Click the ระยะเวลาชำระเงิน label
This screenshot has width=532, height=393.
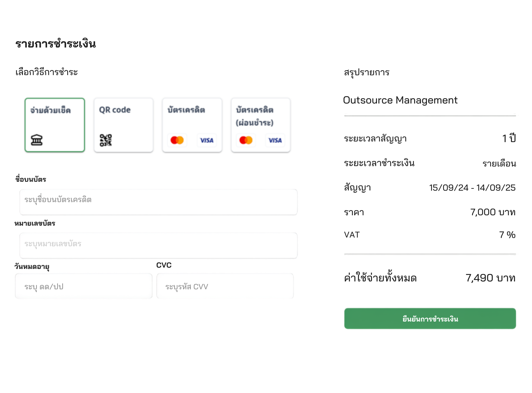[x=379, y=163]
